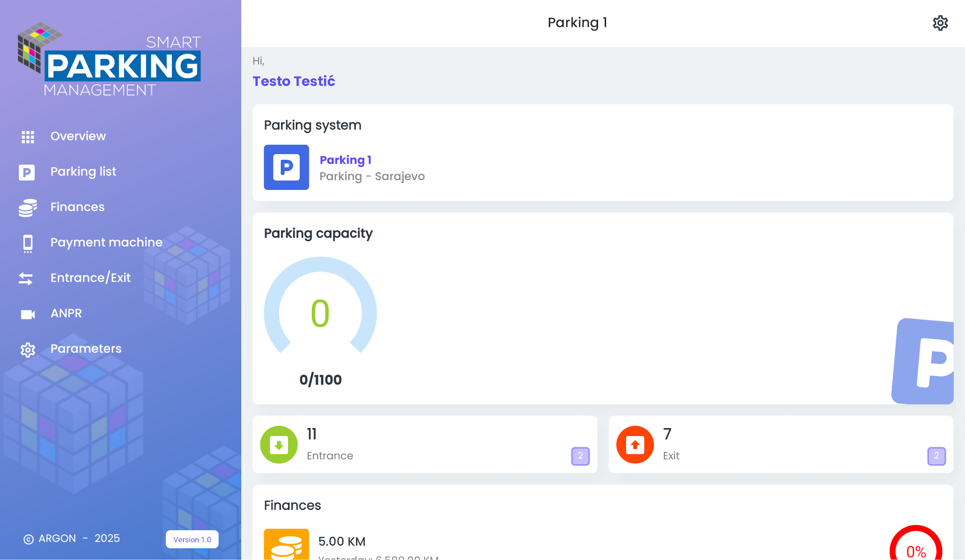
Task: Click the Payment machine device icon
Action: [x=28, y=243]
